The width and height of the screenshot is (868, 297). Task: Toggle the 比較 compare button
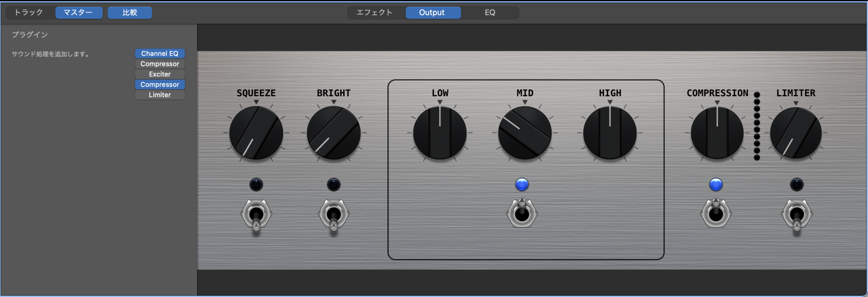coord(130,13)
